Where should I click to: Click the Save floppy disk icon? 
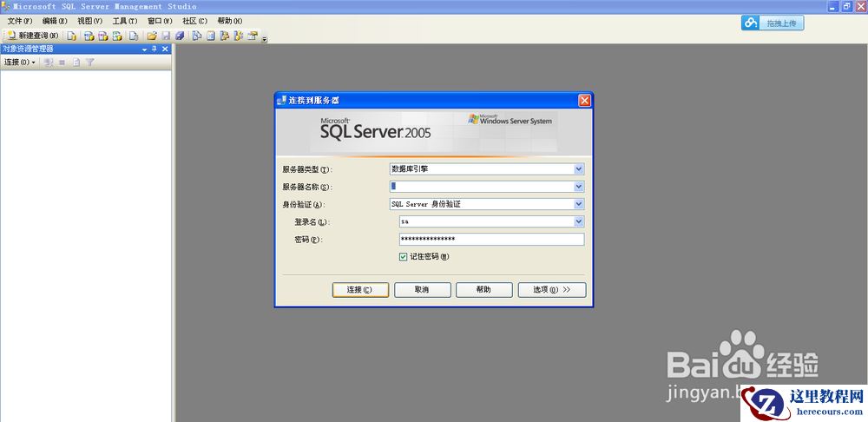pos(166,36)
